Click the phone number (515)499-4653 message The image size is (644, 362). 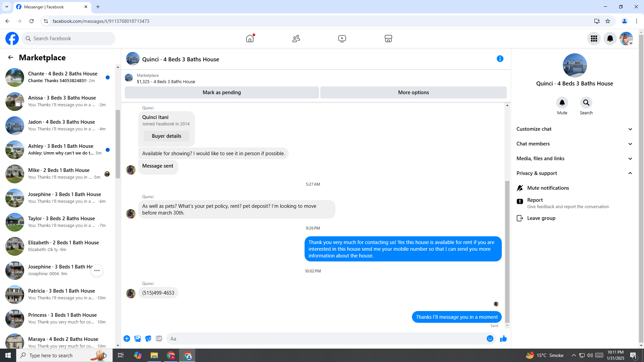point(158,293)
